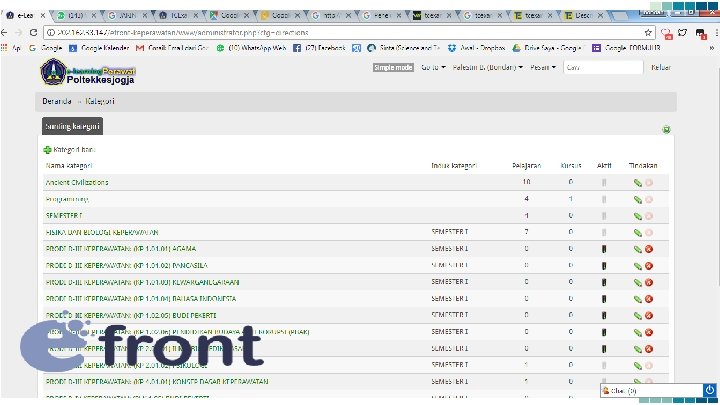Open the Programming category link
Screen dimensions: 720x405
coord(67,199)
